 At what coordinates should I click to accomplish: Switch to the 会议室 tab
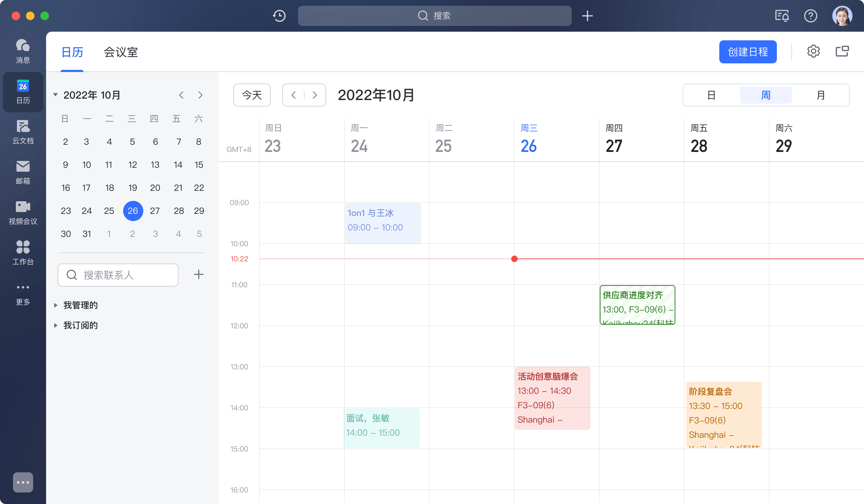tap(121, 52)
